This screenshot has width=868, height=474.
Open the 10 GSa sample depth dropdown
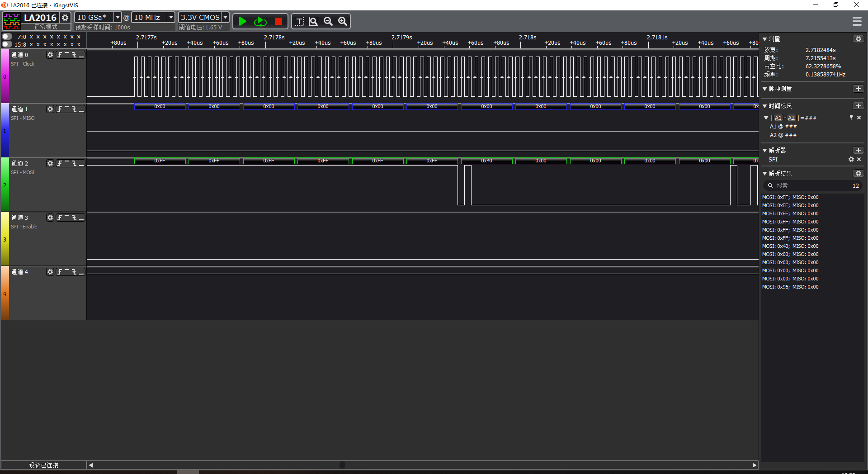[x=118, y=17]
